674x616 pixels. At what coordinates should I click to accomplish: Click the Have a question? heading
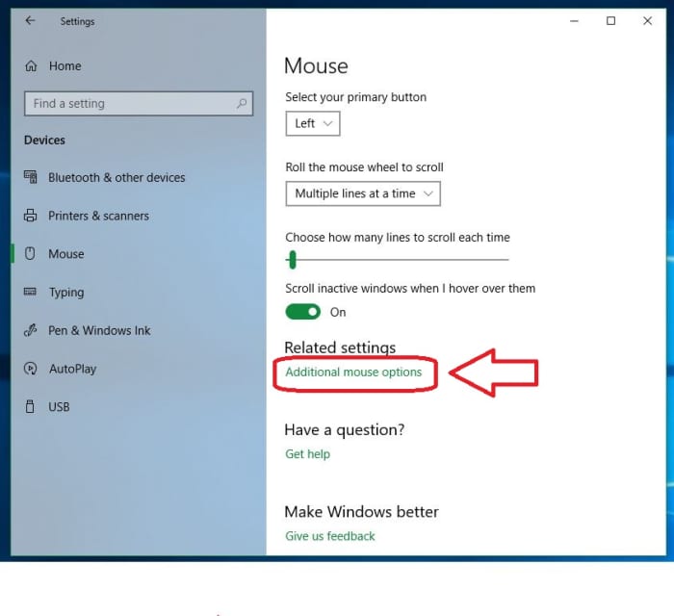point(345,429)
